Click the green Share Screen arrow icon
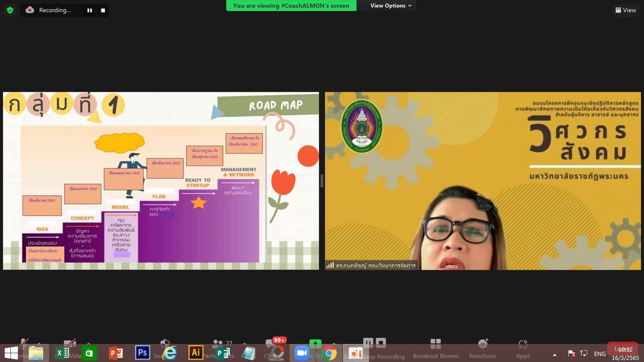This screenshot has width=644, height=362. tap(315, 343)
